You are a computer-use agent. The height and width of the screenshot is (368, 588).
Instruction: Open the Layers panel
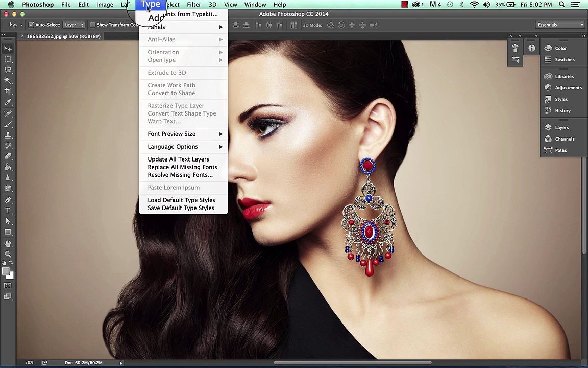561,127
